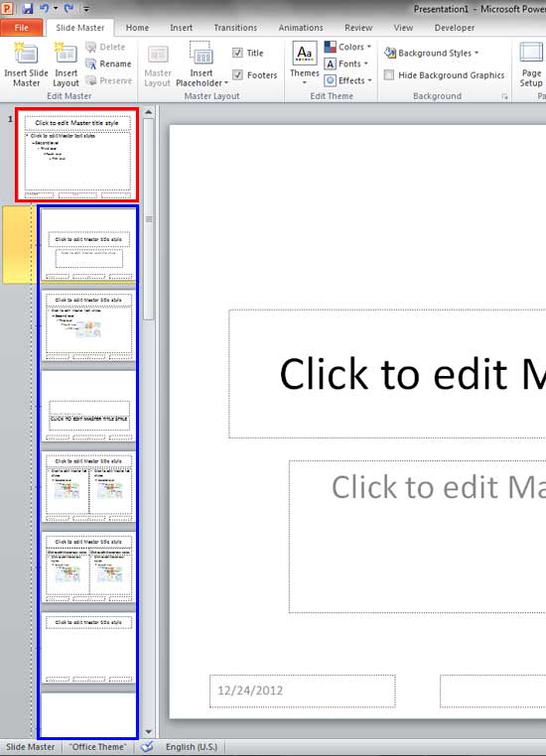Go to the Review tab
546x756 pixels.
(x=358, y=28)
